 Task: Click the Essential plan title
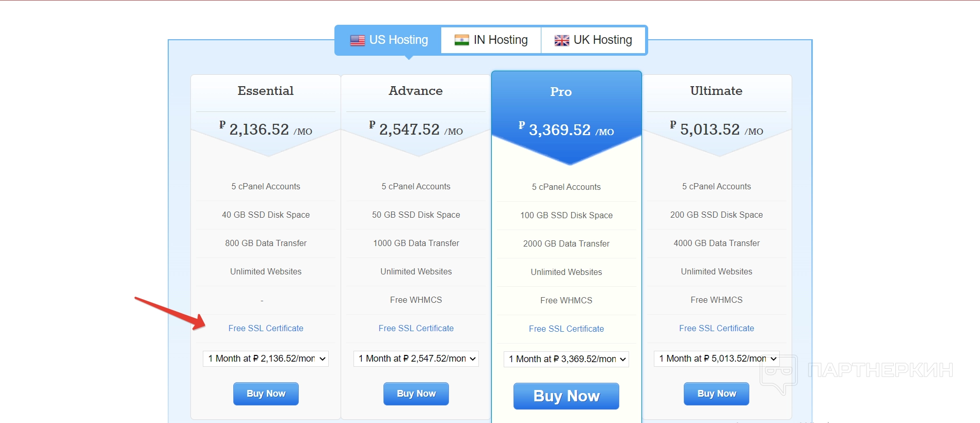[266, 91]
